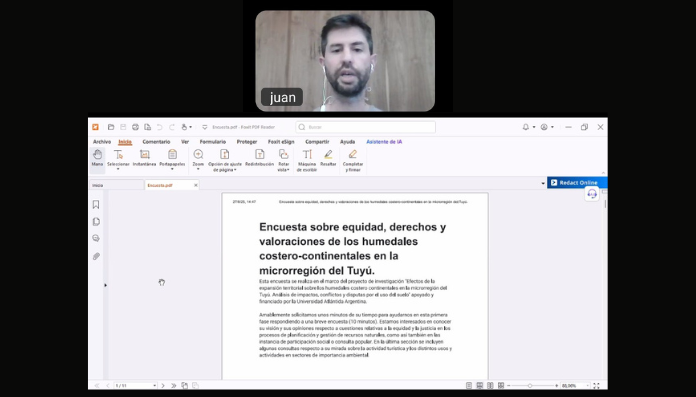Enable two-page facing view mode
This screenshot has height=397, width=696.
click(490, 385)
